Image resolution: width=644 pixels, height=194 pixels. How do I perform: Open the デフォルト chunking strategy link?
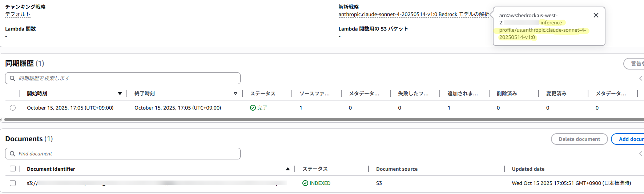tap(18, 14)
